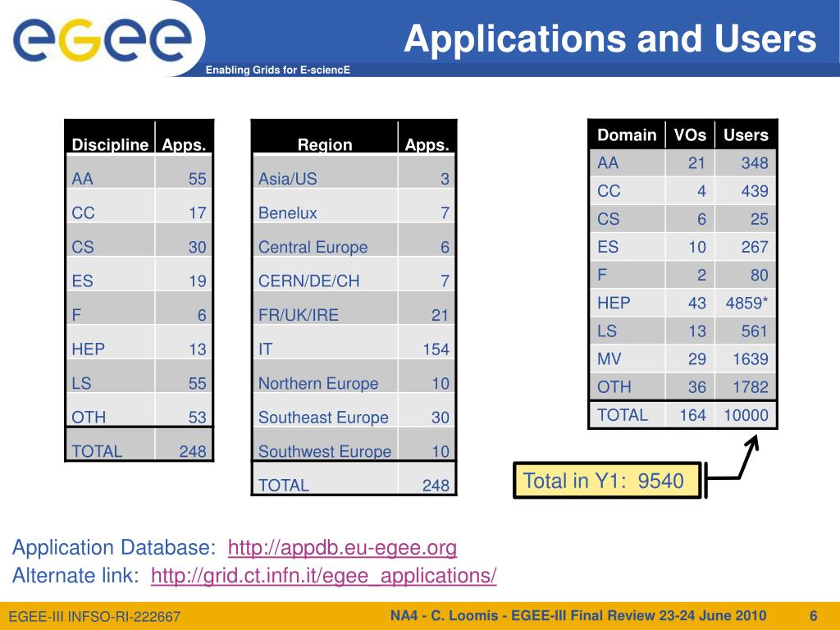Select the 'Apps.' header in Region table

pos(427,144)
